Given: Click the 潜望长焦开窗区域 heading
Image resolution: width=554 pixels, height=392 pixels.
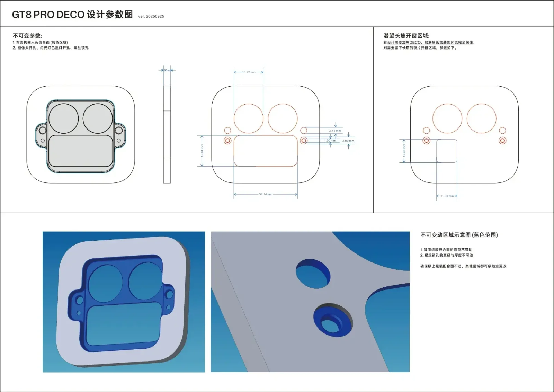Looking at the screenshot, I should click(x=406, y=36).
